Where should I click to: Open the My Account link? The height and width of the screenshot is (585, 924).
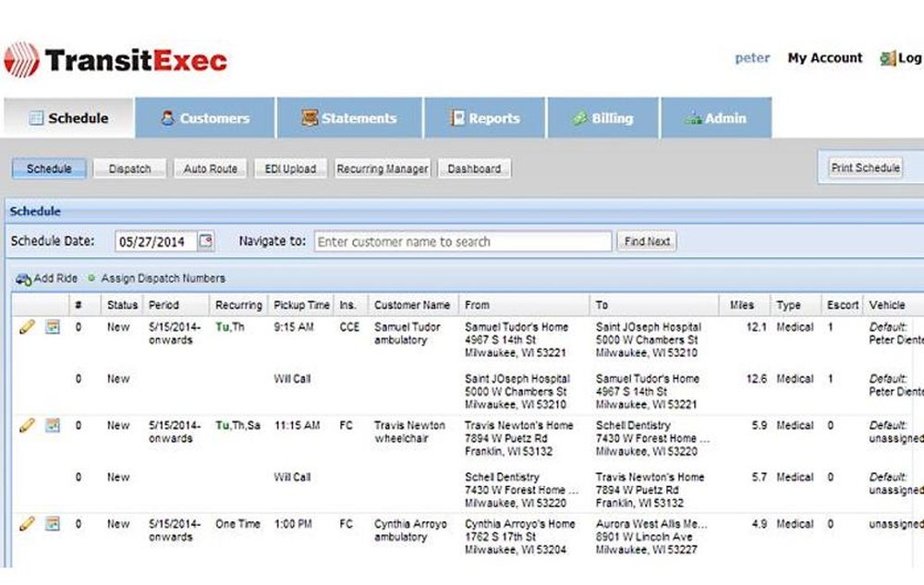(x=825, y=57)
